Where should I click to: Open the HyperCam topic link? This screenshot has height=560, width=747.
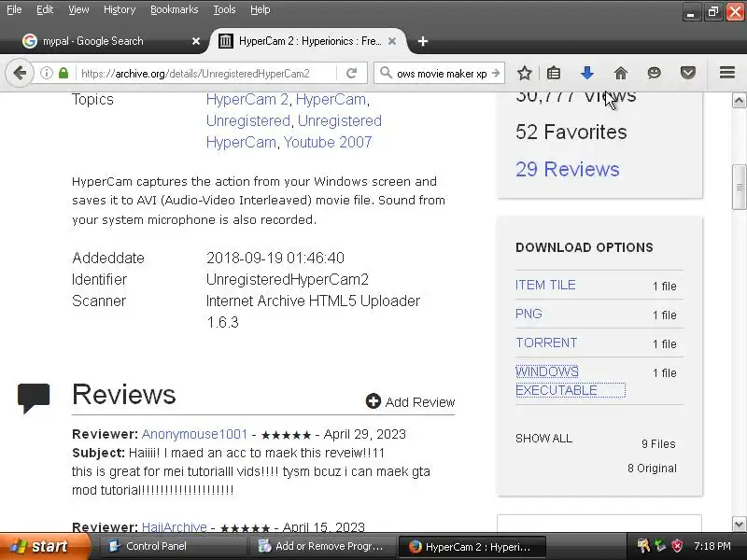[x=331, y=99]
